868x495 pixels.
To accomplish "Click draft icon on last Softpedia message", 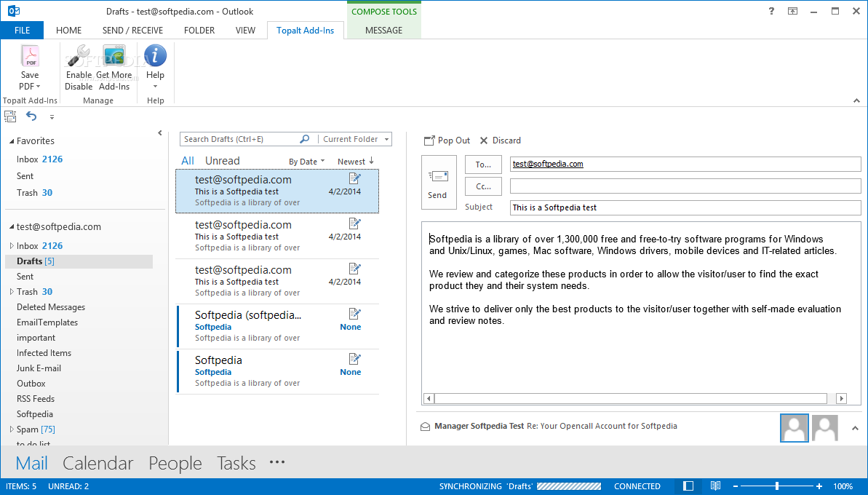I will coord(355,359).
